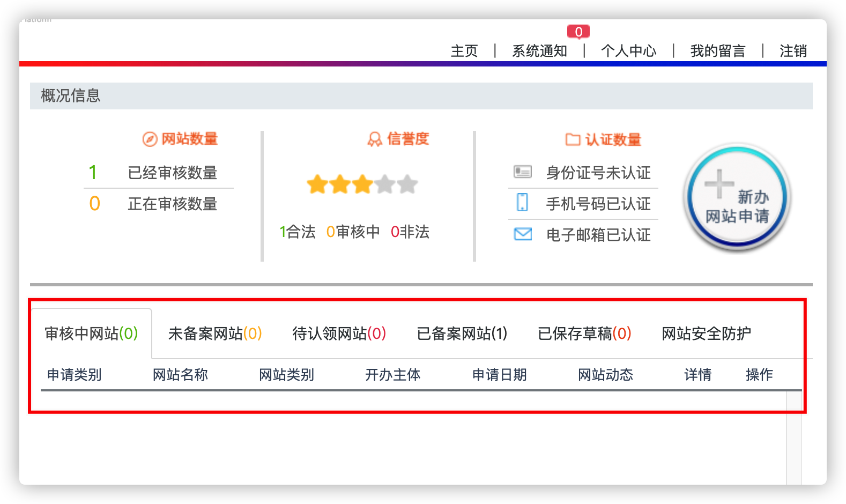This screenshot has height=504, width=846.
Task: Click 已经审核数量 row
Action: point(159,173)
